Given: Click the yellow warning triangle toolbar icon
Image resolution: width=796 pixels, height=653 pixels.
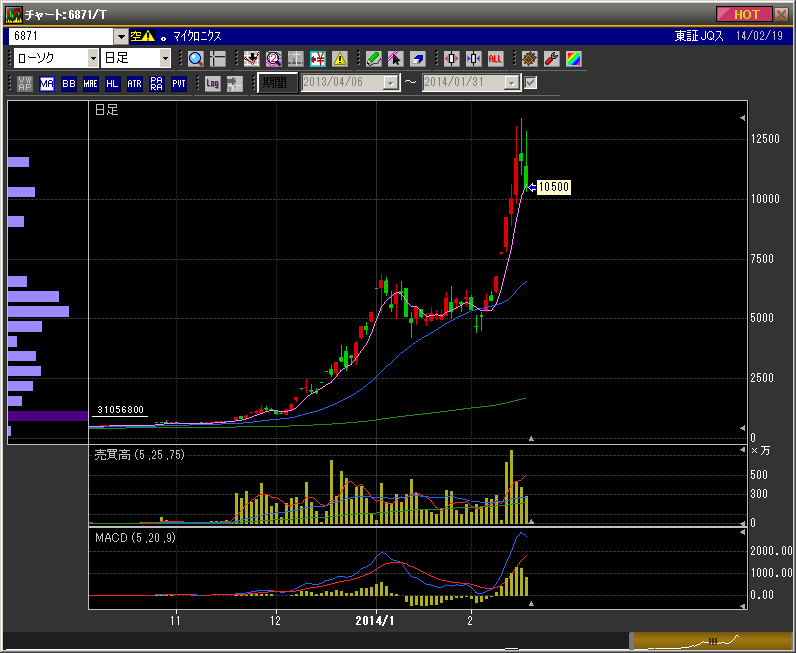Looking at the screenshot, I should (x=340, y=59).
